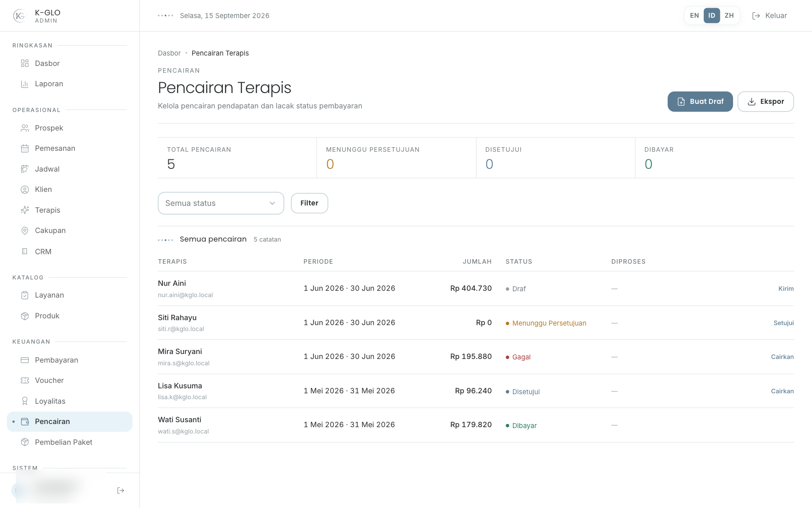Open Dasbor via its grid icon
Viewport: 812px width, 508px height.
pos(25,63)
